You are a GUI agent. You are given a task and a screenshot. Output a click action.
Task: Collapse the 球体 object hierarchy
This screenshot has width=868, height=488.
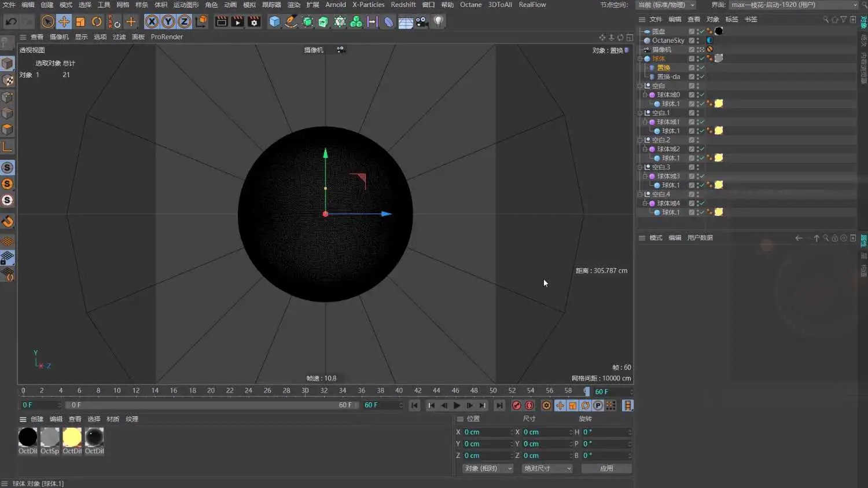(x=640, y=58)
